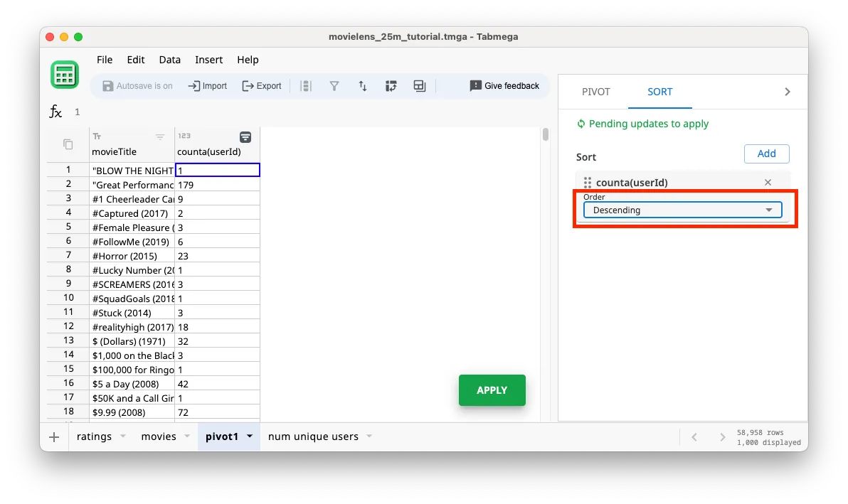Open the Order dropdown showing Descending
848x504 pixels.
(x=682, y=210)
